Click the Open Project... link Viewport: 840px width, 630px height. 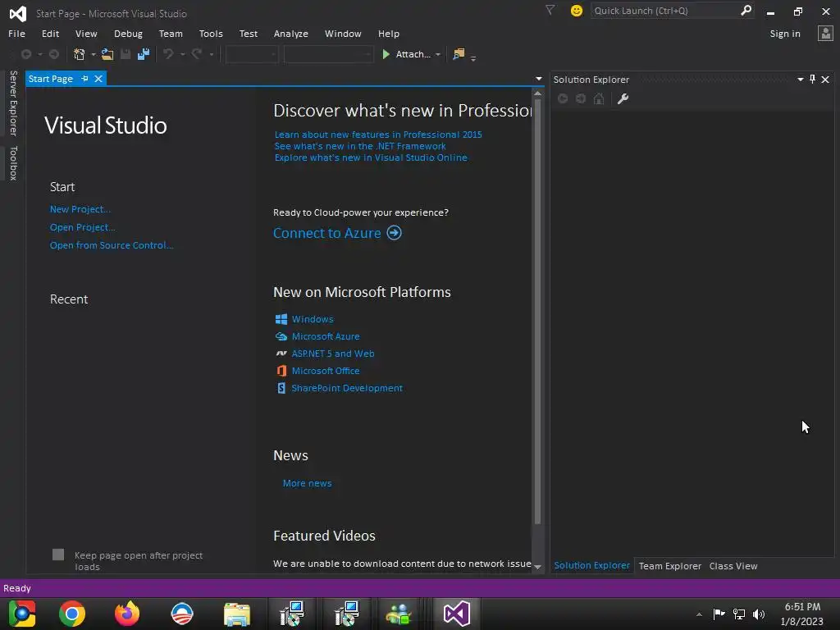83,227
